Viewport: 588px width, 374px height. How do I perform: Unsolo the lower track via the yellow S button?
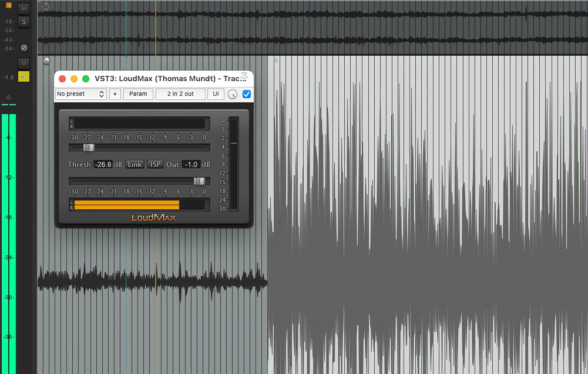23,76
